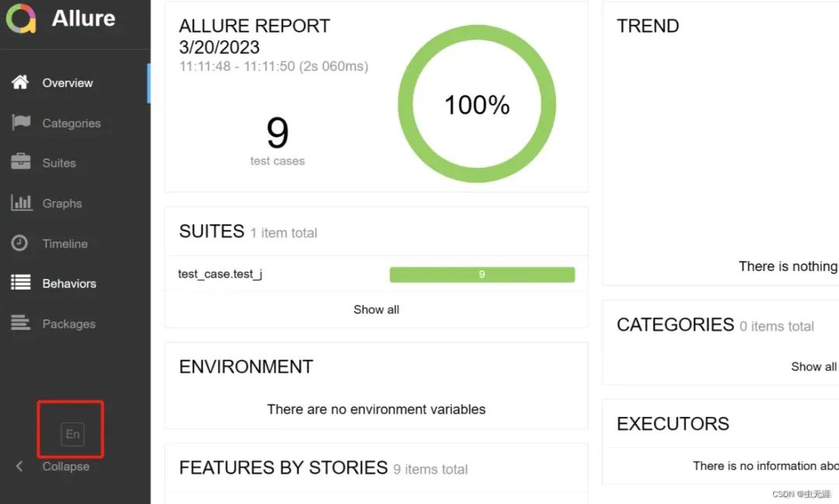Click Show all under SUITES
839x504 pixels.
(376, 309)
